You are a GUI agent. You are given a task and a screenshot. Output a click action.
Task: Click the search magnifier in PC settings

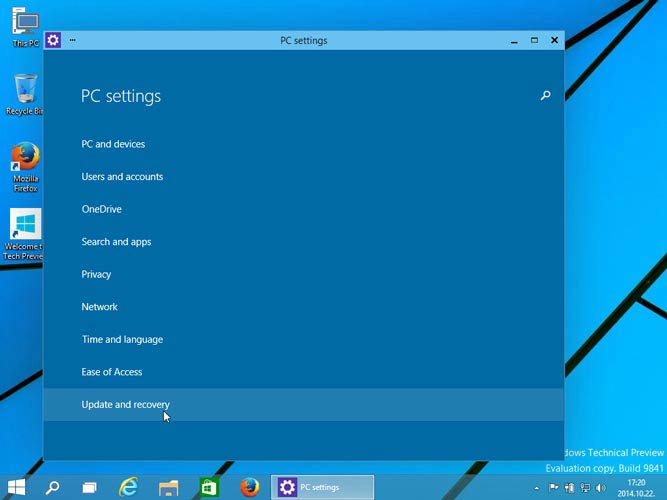pyautogui.click(x=545, y=95)
